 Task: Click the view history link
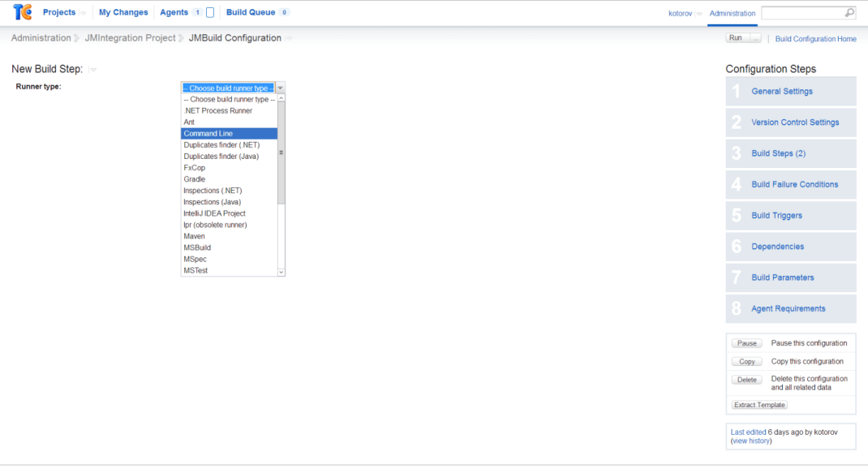coord(750,441)
